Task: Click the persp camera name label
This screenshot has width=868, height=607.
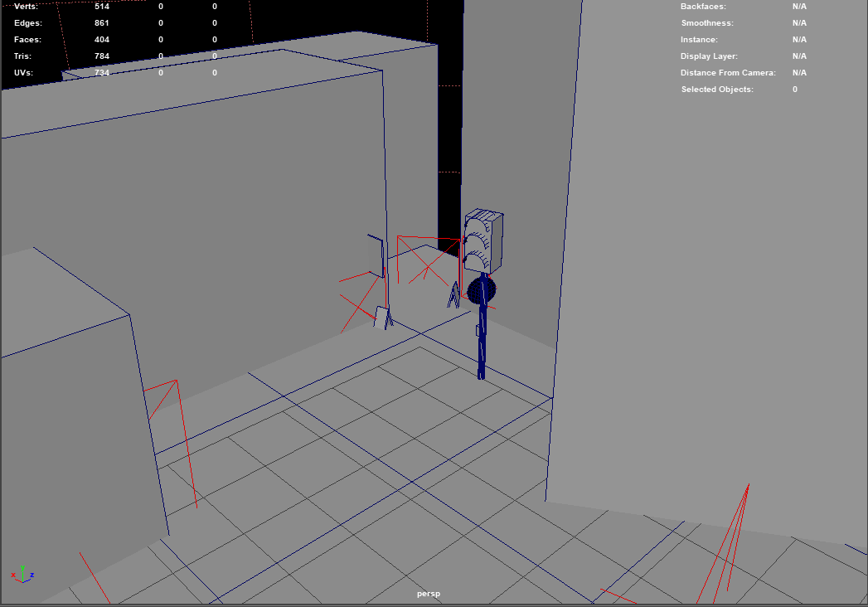Action: click(x=428, y=594)
